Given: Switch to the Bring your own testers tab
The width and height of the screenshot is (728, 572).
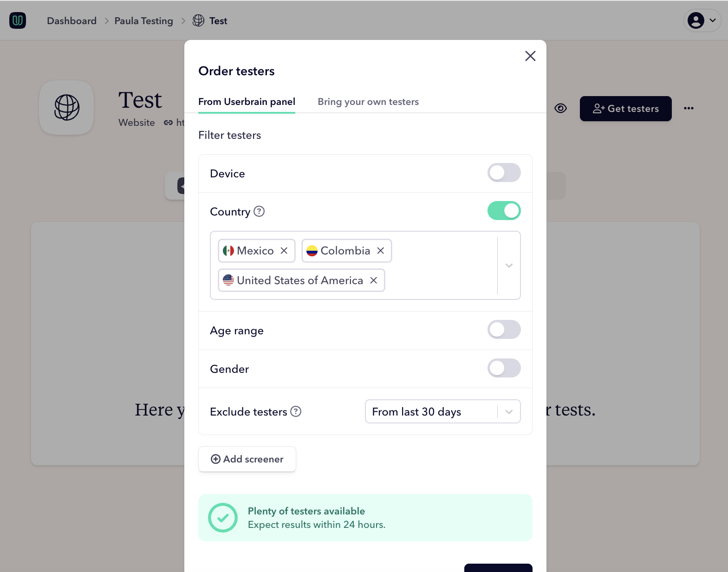Looking at the screenshot, I should pos(368,102).
